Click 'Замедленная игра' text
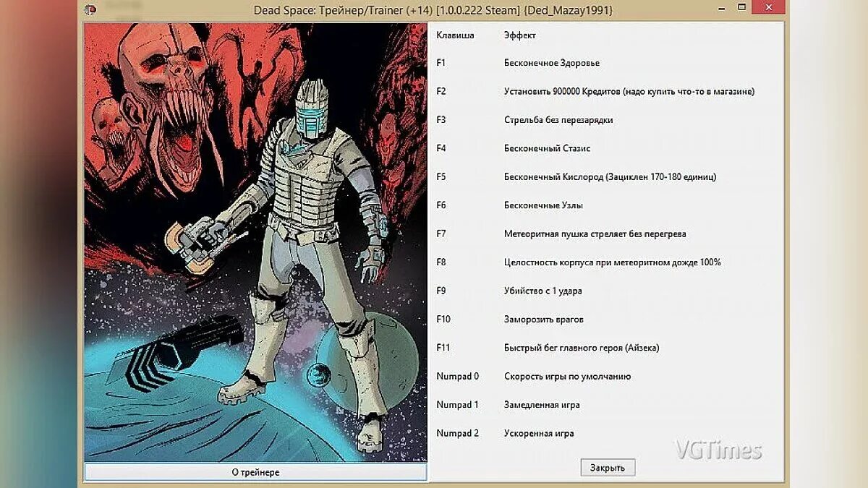The height and width of the screenshot is (488, 868). (542, 405)
